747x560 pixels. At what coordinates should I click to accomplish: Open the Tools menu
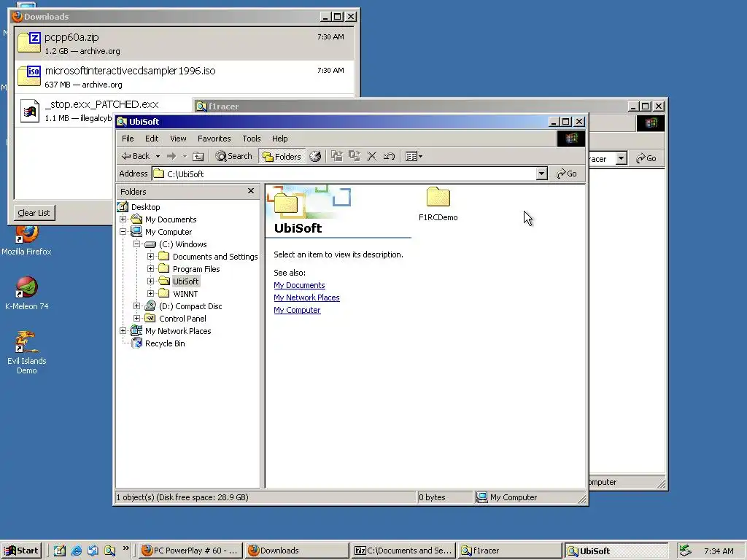point(251,139)
